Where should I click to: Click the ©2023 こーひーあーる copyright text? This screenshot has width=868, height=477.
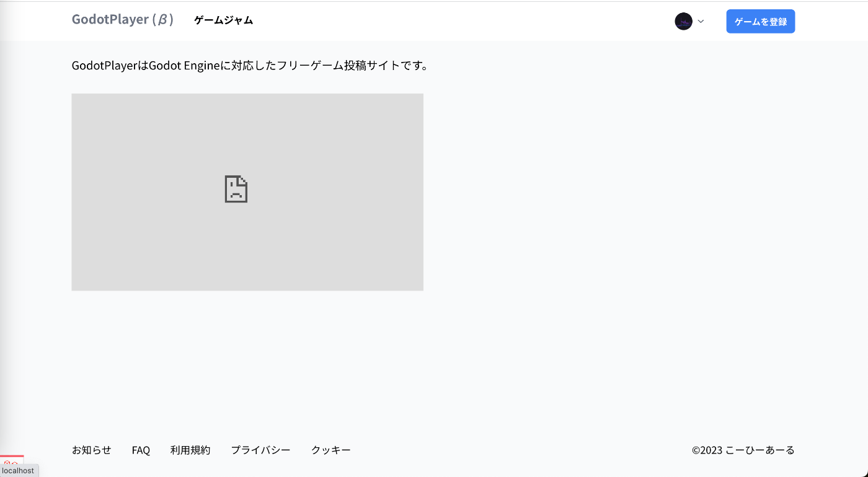743,450
